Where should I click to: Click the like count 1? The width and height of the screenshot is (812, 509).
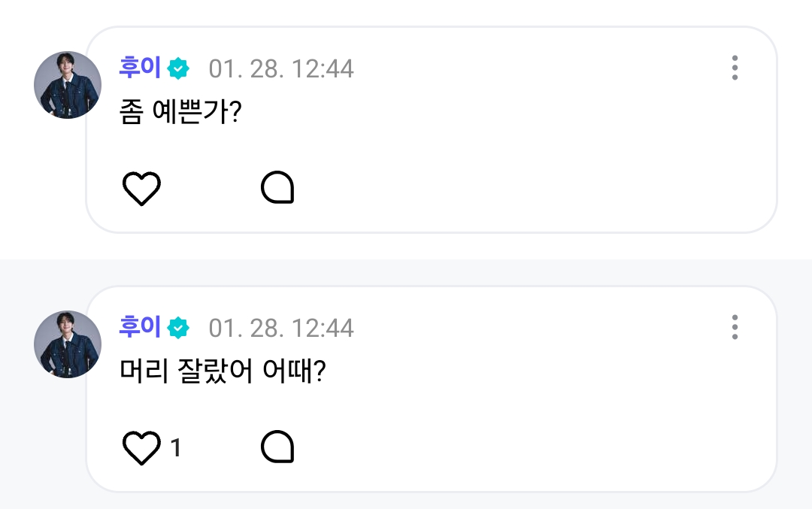point(176,449)
